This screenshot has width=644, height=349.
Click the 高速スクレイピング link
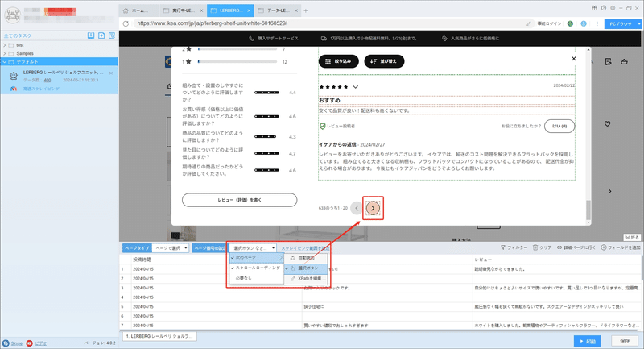[41, 89]
